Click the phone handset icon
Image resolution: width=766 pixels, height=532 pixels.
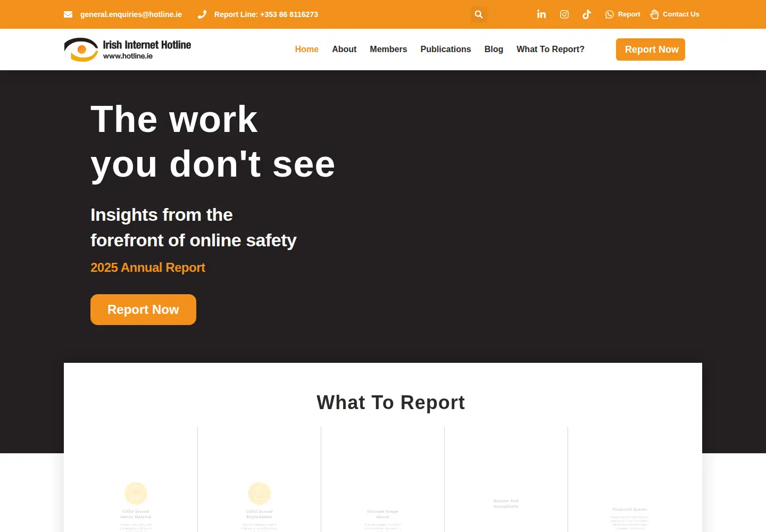(202, 14)
